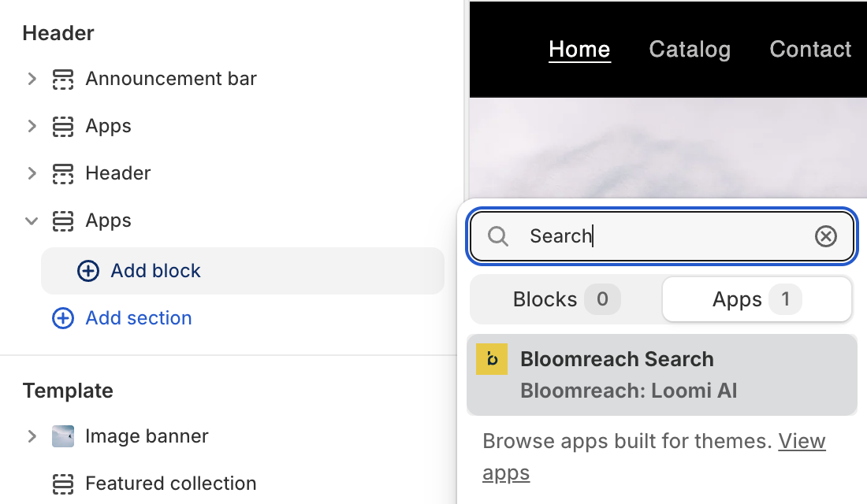
Task: Expand the Image banner section
Action: tap(32, 435)
